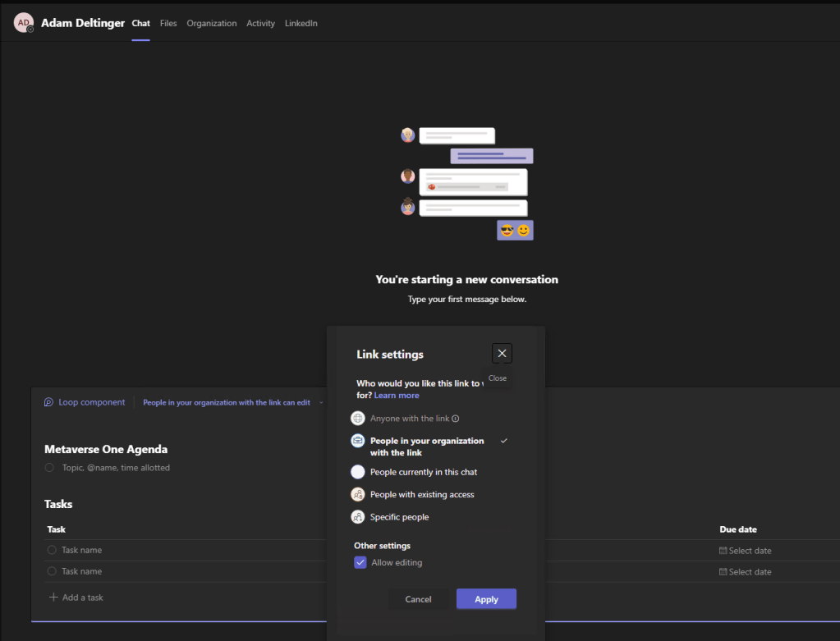This screenshot has height=641, width=840.
Task: Open Select date picker for second task
Action: coord(746,572)
